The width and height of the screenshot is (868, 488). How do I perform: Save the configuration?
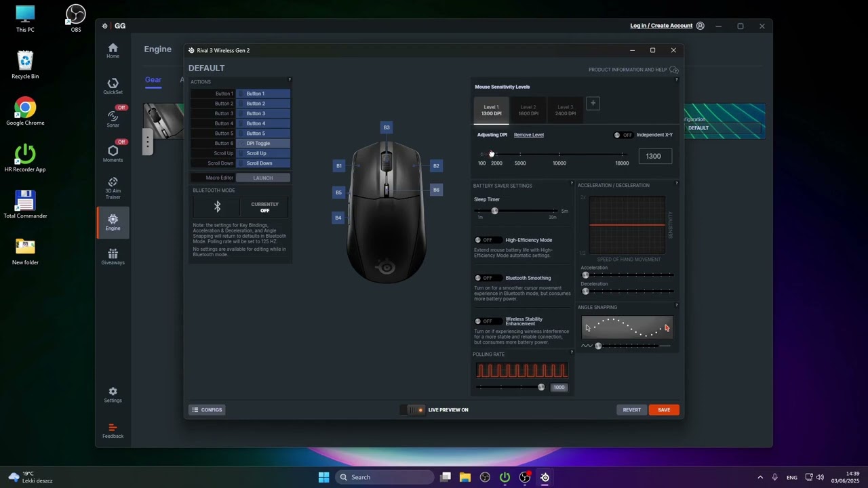pos(664,409)
